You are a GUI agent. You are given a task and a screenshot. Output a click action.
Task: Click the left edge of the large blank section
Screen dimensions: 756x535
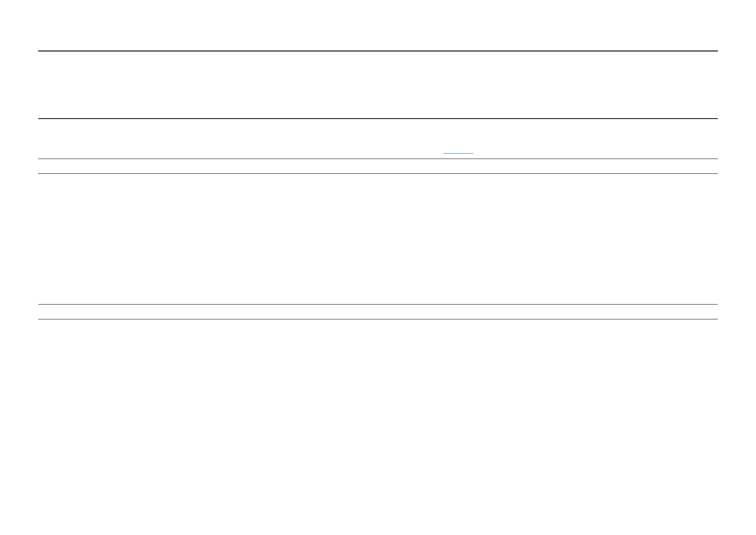click(x=40, y=239)
